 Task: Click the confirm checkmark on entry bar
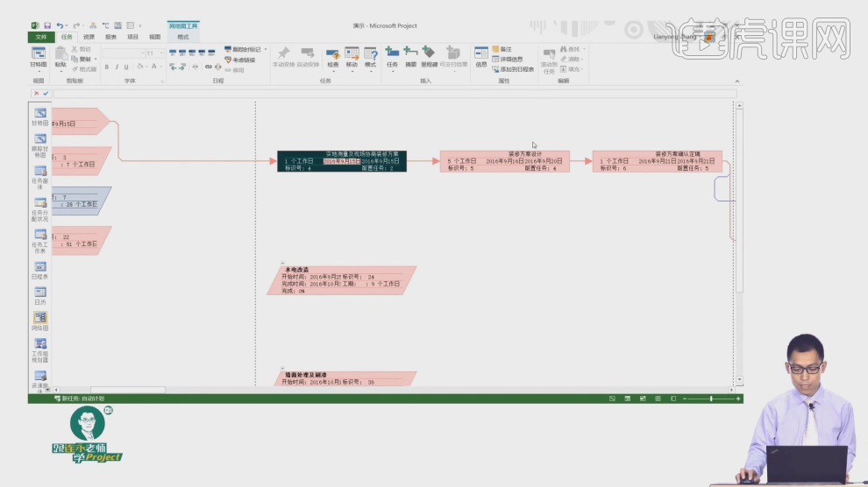point(46,94)
